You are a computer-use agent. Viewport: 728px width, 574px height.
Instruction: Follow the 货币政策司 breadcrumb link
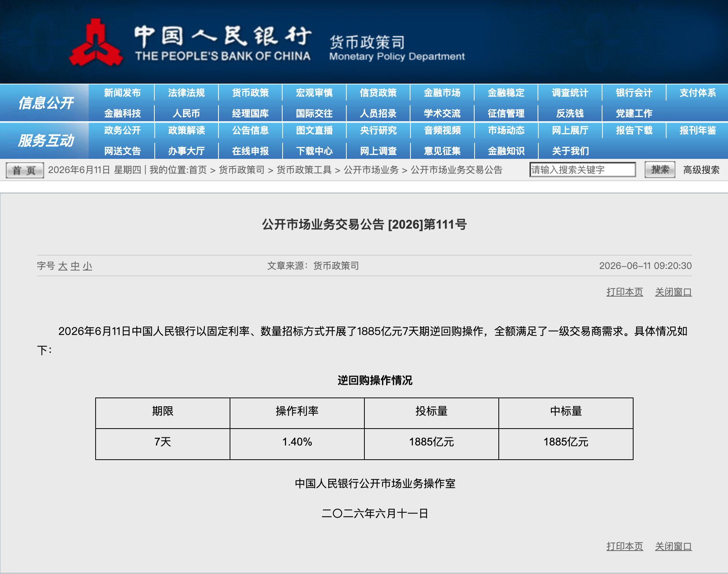pos(242,170)
